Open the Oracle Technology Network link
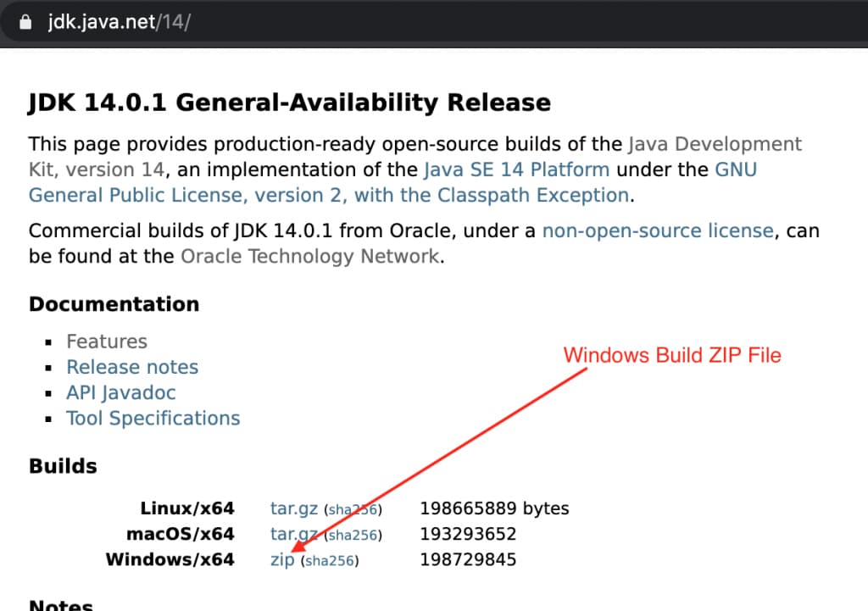This screenshot has height=611, width=868. 310,256
